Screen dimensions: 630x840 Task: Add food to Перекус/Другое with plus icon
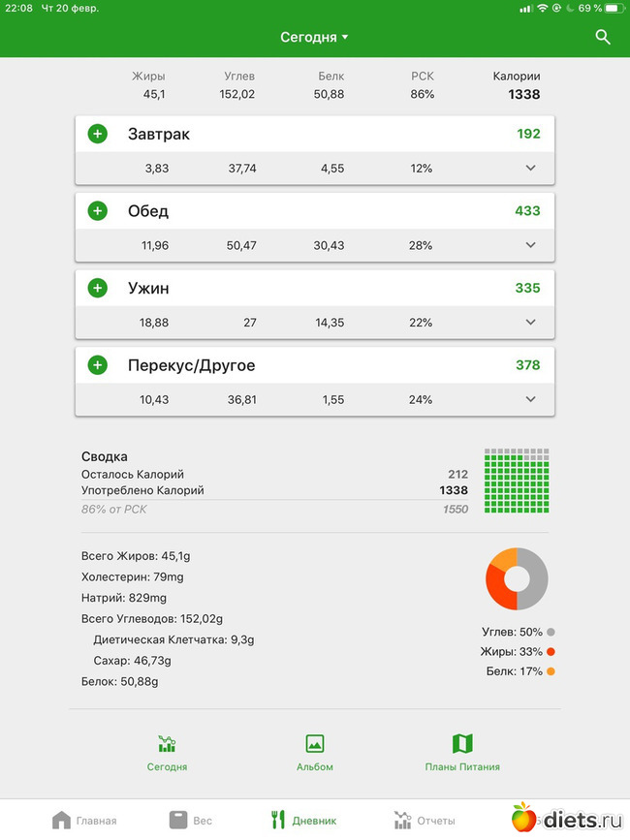click(x=98, y=365)
